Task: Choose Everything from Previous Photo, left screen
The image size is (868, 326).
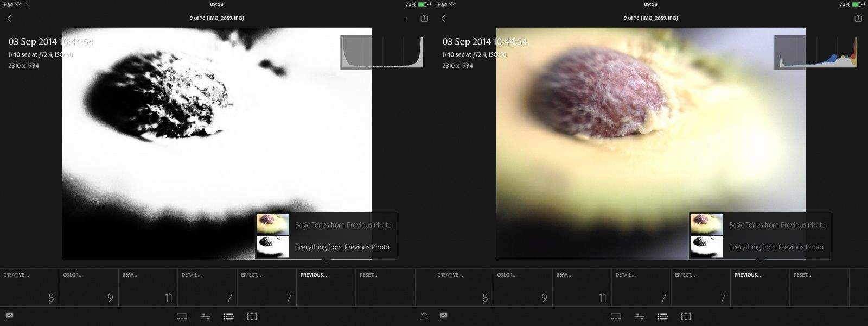Action: 342,247
